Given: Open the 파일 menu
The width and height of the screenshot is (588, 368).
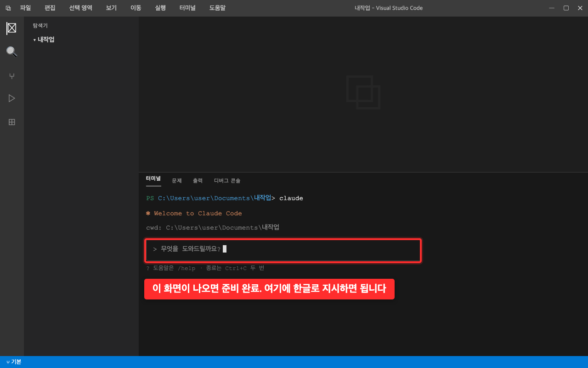Looking at the screenshot, I should pyautogui.click(x=25, y=8).
